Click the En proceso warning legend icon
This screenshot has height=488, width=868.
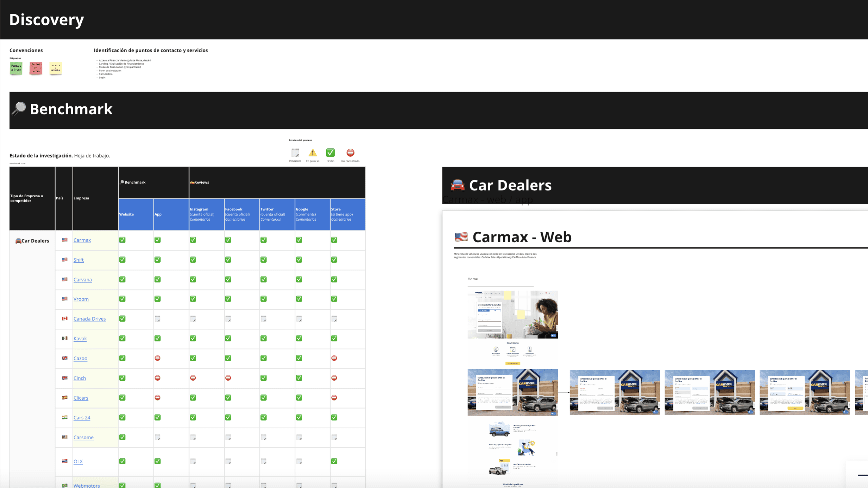tap(313, 153)
